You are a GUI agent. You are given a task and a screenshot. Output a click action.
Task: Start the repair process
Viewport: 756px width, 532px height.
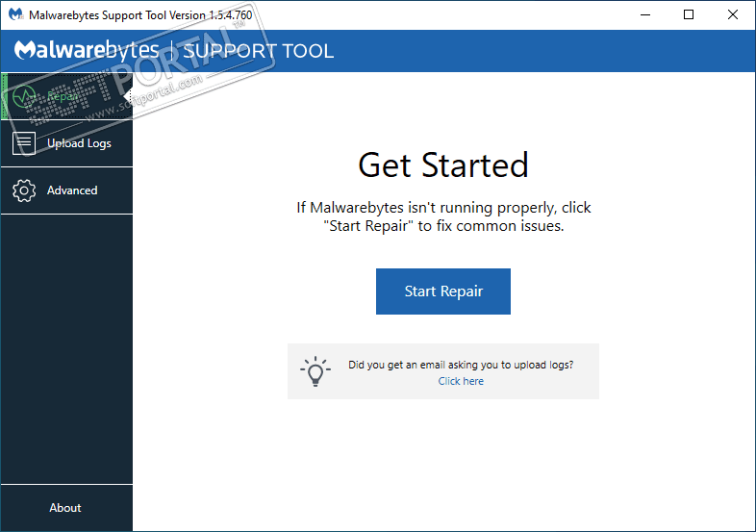point(443,291)
